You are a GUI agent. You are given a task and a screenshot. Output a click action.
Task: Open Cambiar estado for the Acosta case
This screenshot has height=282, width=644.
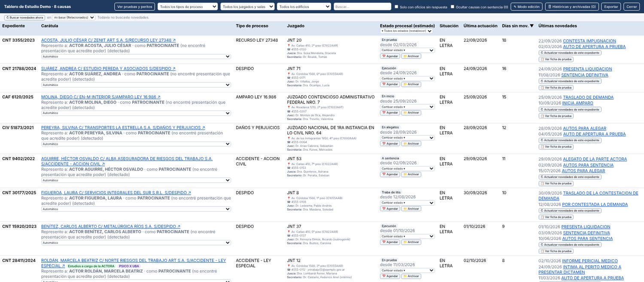407,50
